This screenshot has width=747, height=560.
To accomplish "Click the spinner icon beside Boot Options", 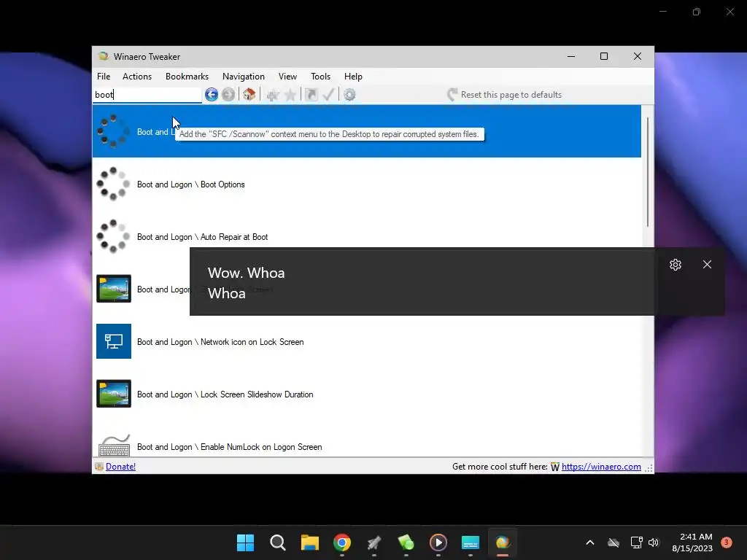I will tap(113, 184).
